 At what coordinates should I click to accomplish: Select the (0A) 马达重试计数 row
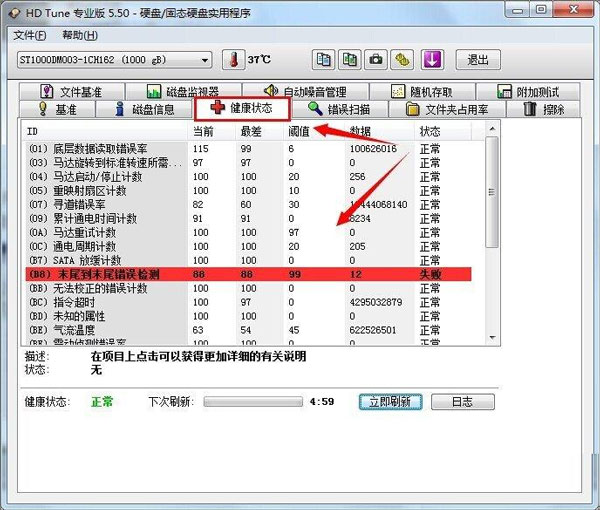[x=249, y=233]
